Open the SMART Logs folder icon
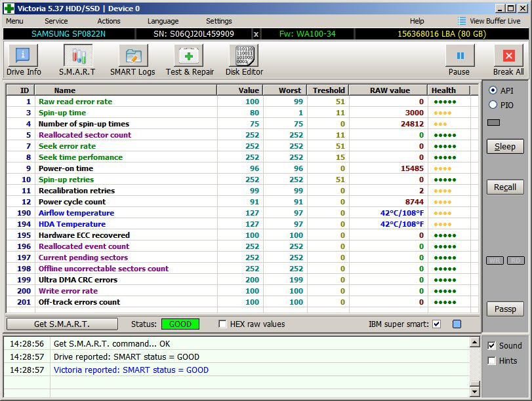The image size is (532, 401). 133,56
